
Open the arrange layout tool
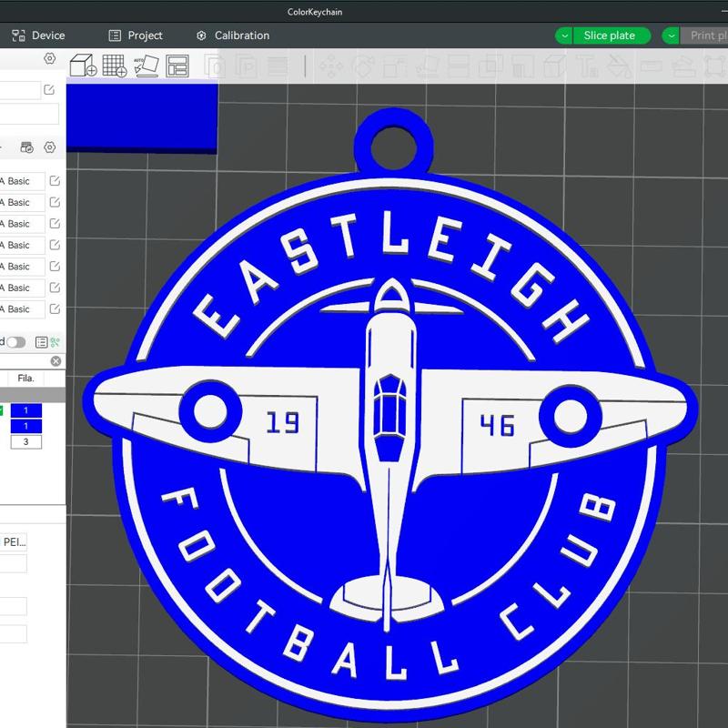(178, 64)
